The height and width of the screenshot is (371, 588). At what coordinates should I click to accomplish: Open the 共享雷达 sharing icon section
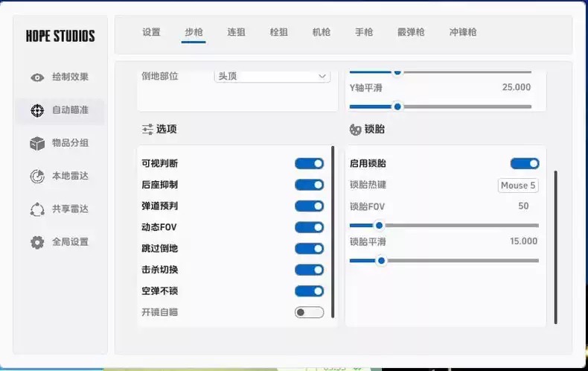click(37, 209)
